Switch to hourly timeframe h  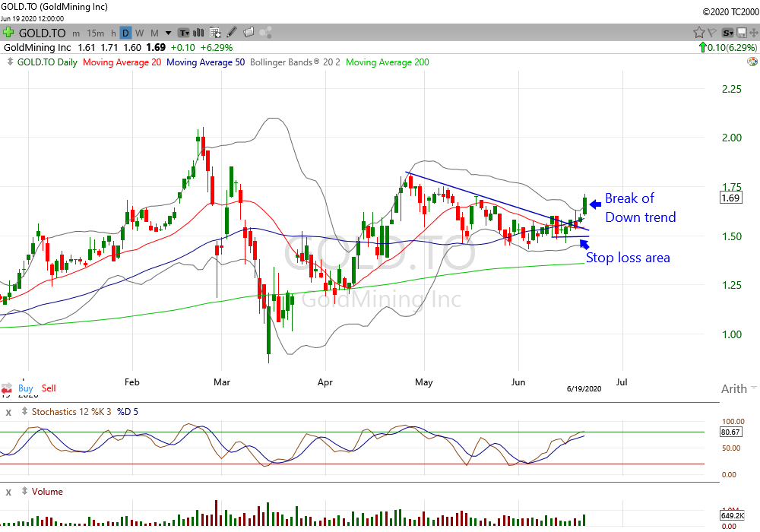coord(113,33)
